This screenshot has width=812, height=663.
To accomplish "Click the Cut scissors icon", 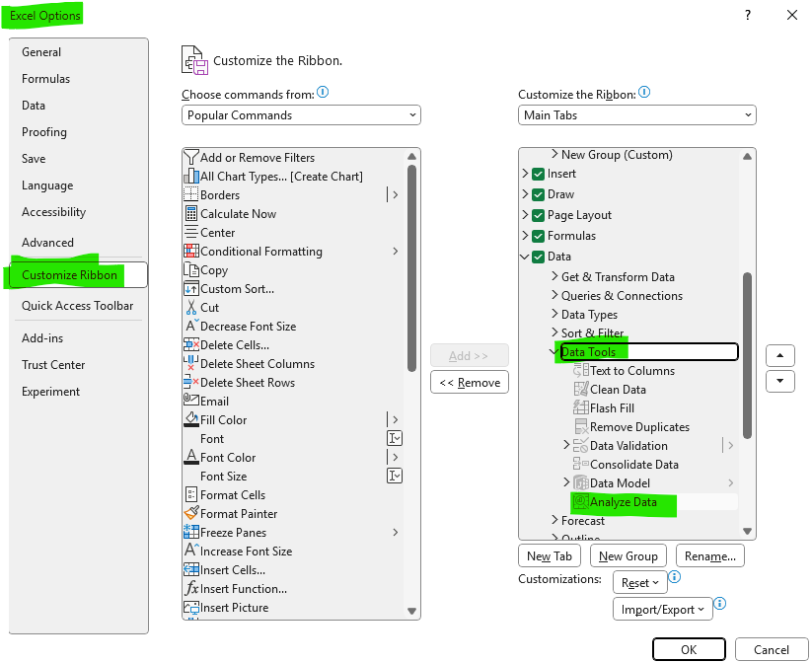I will [191, 307].
